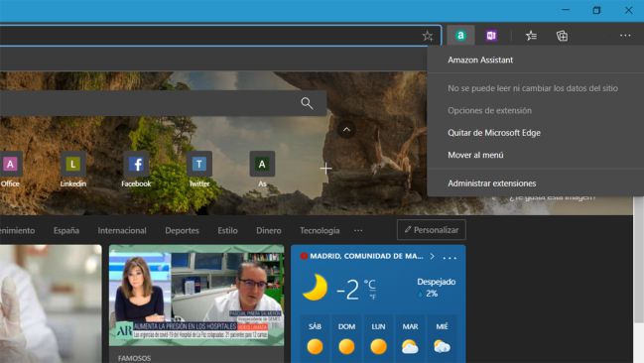Show more news categories ellipsis
644x363 pixels.
click(x=358, y=230)
